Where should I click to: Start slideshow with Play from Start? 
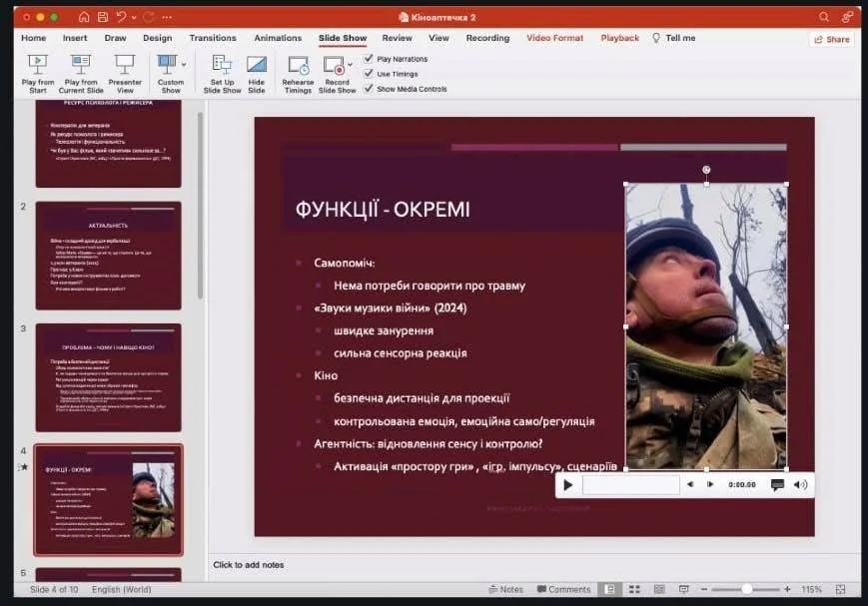click(x=38, y=74)
